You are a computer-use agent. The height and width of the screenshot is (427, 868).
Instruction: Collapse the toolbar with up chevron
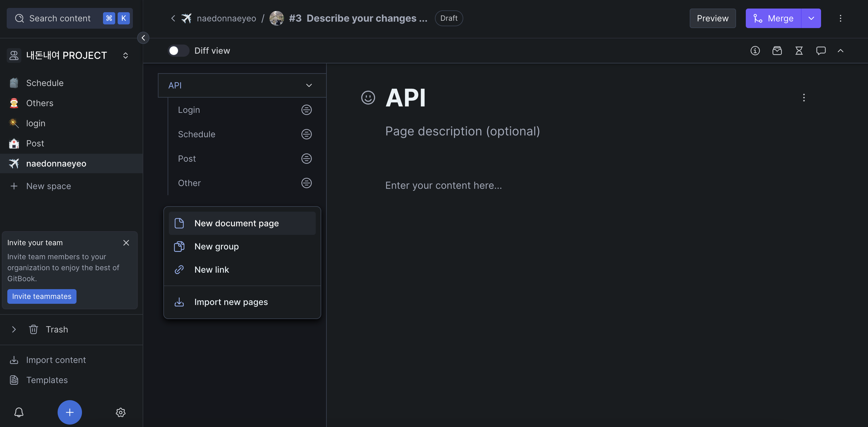point(840,51)
